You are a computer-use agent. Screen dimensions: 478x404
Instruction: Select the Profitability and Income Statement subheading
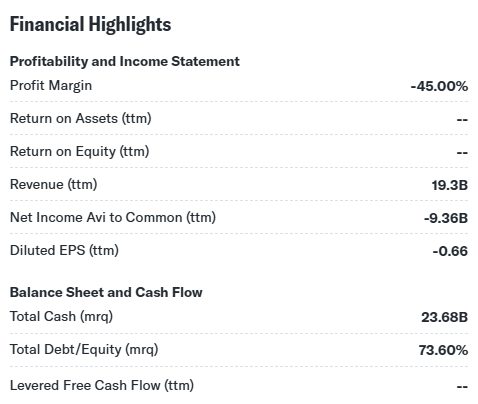point(125,62)
